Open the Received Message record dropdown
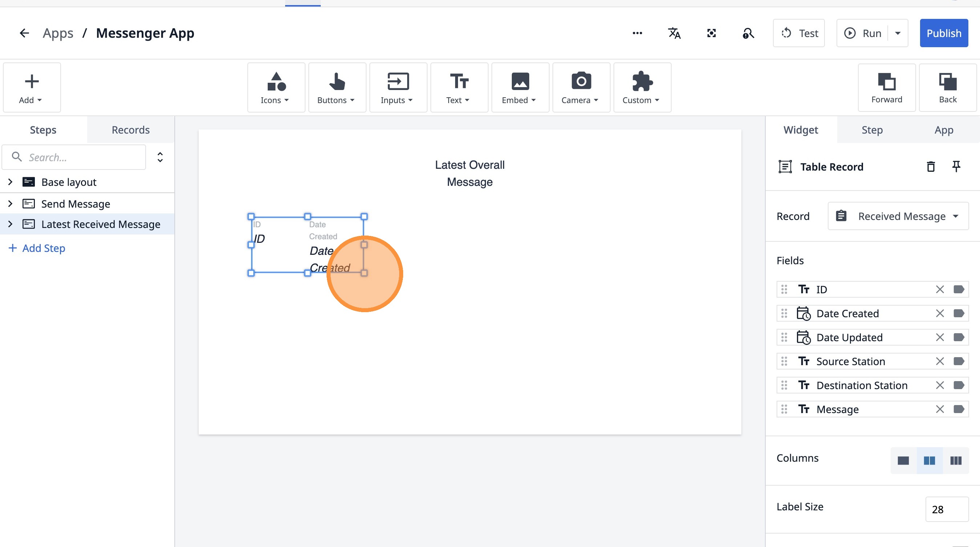Image resolution: width=980 pixels, height=547 pixels. click(x=898, y=216)
